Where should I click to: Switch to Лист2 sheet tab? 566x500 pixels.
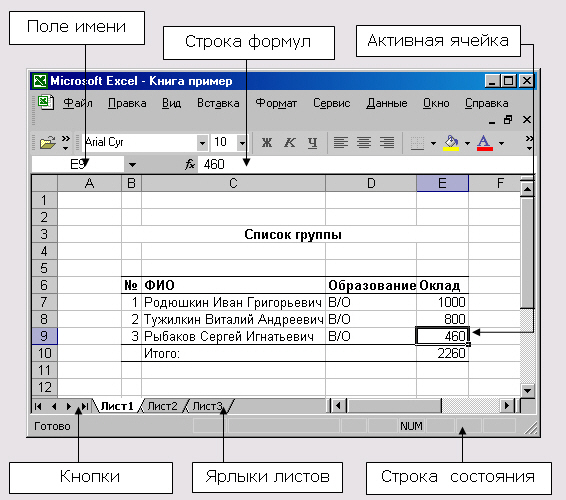pyautogui.click(x=162, y=406)
